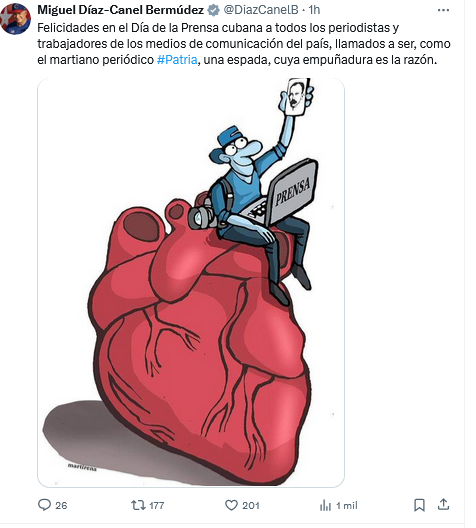Open the heart cartoon image
The image size is (476, 528).
191,283
